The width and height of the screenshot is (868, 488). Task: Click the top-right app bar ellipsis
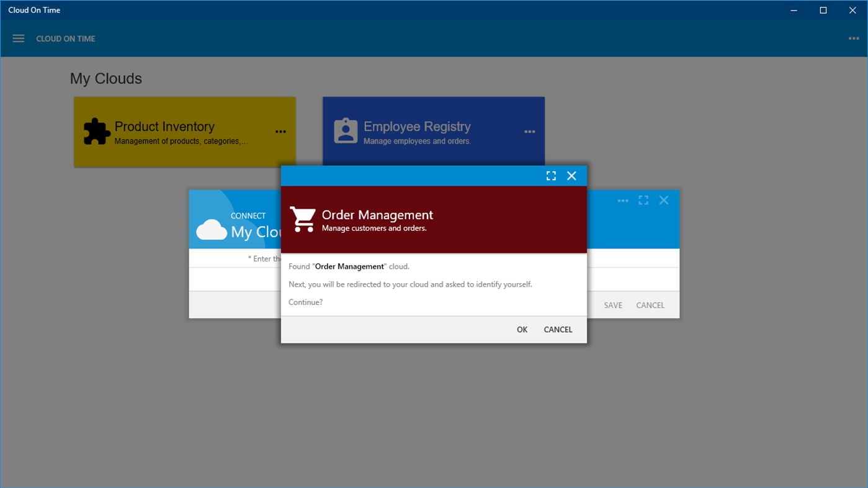click(x=853, y=38)
